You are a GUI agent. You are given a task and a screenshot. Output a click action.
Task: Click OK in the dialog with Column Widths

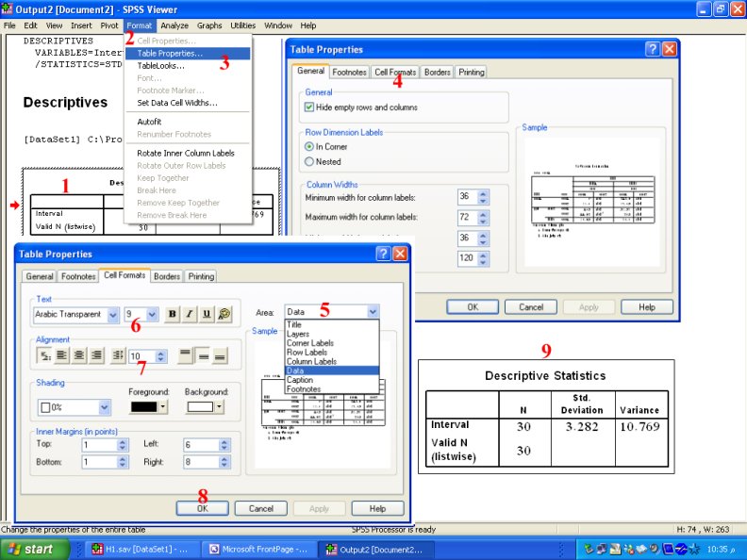473,307
